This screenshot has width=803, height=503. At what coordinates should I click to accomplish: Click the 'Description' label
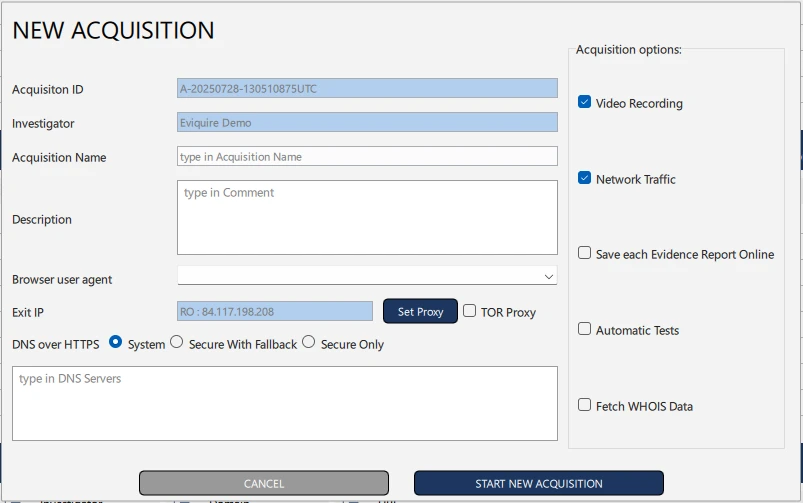point(42,220)
